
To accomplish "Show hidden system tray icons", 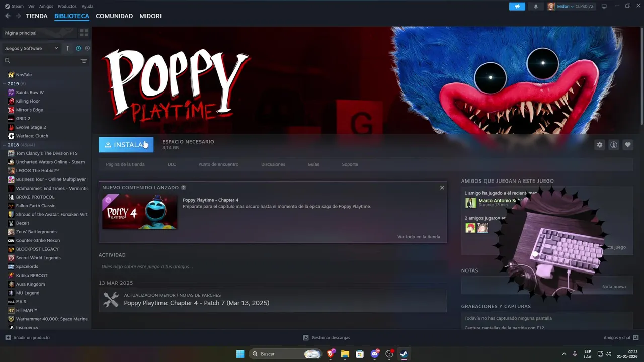I will coord(564,354).
